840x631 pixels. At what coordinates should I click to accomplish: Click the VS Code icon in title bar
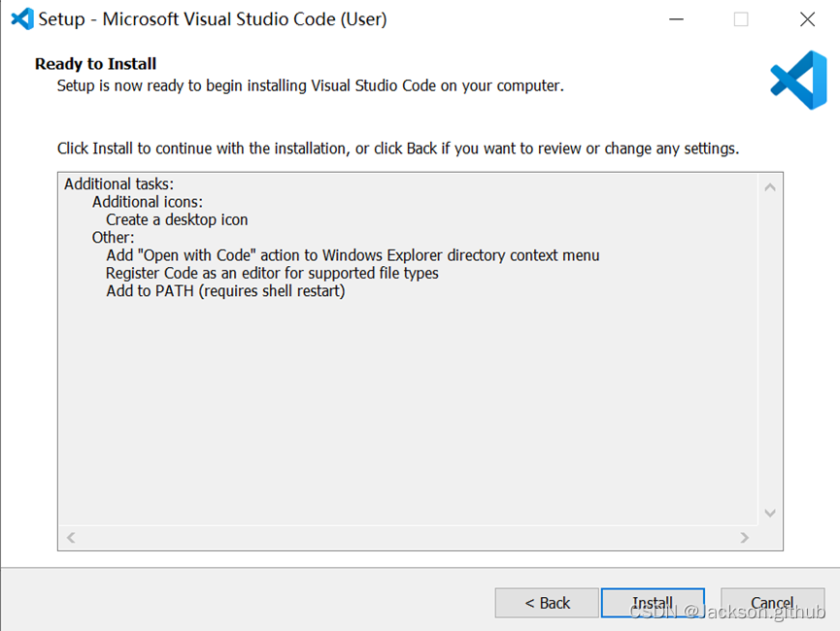click(x=21, y=19)
